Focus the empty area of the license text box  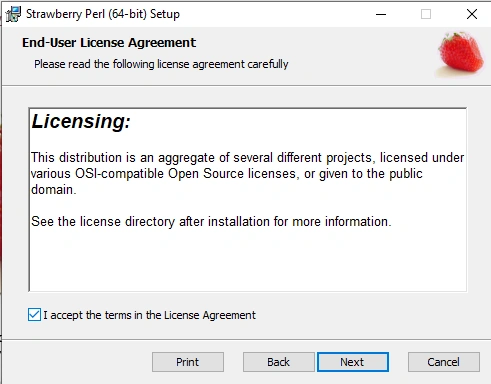pos(247,260)
